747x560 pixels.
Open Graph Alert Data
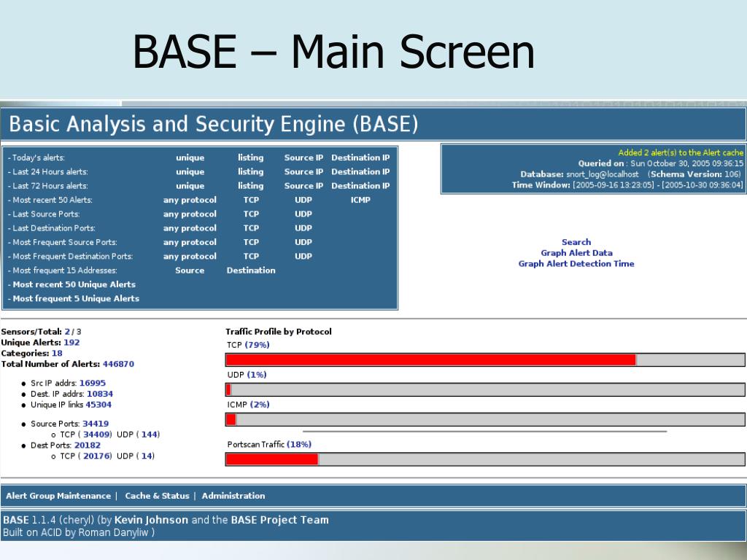coord(576,253)
